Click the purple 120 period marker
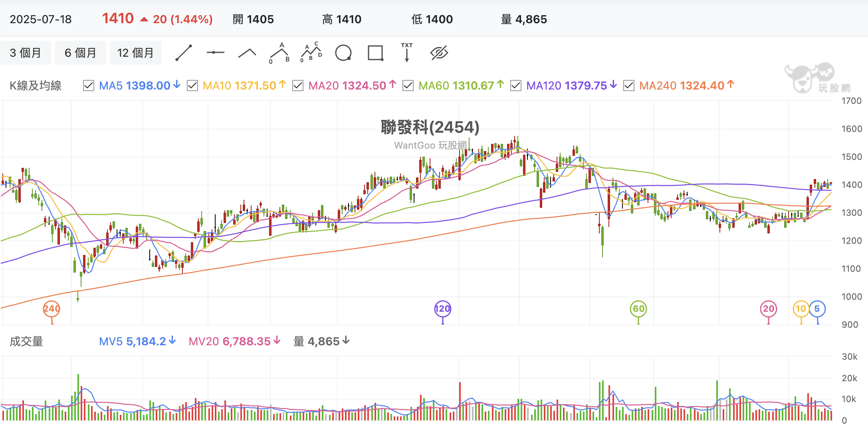868x426 pixels. pos(442,309)
